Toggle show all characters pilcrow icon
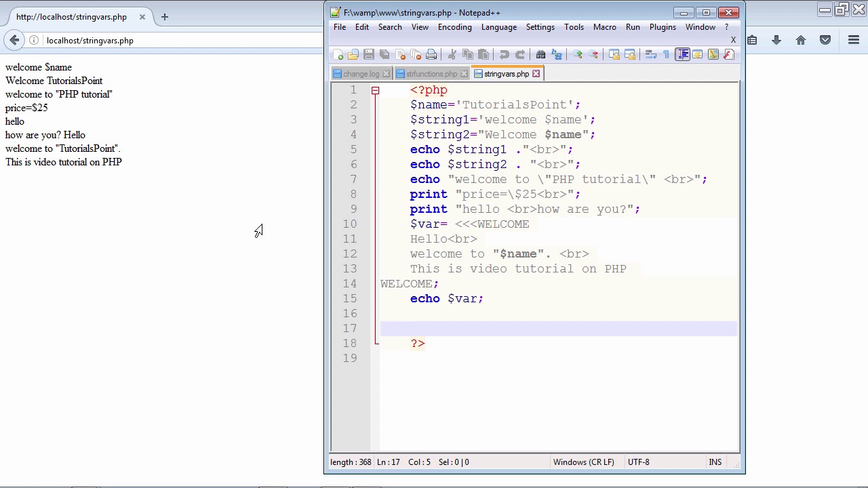The height and width of the screenshot is (488, 868). tap(666, 55)
